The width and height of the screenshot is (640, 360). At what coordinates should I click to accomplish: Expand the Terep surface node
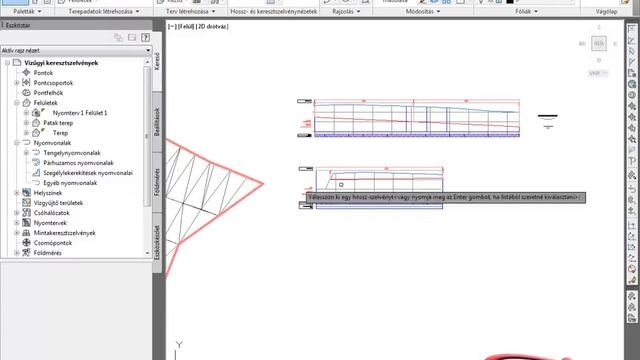point(26,133)
